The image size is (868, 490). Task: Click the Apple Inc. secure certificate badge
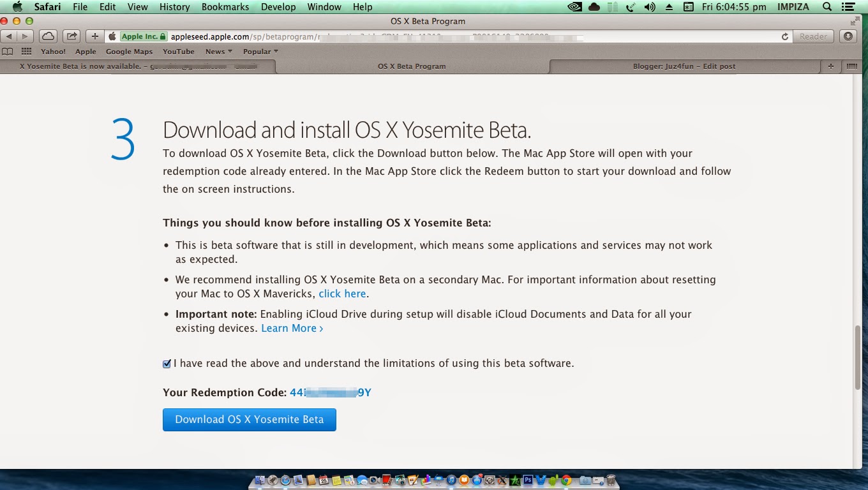(144, 36)
